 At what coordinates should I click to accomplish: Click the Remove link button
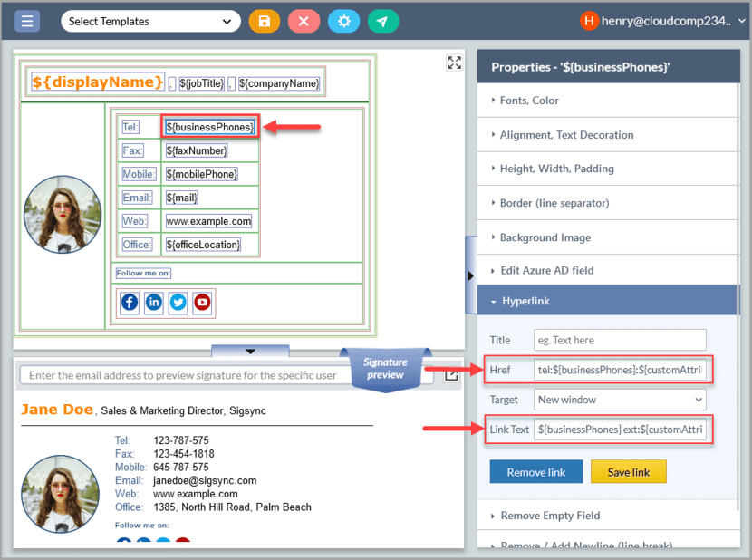536,472
